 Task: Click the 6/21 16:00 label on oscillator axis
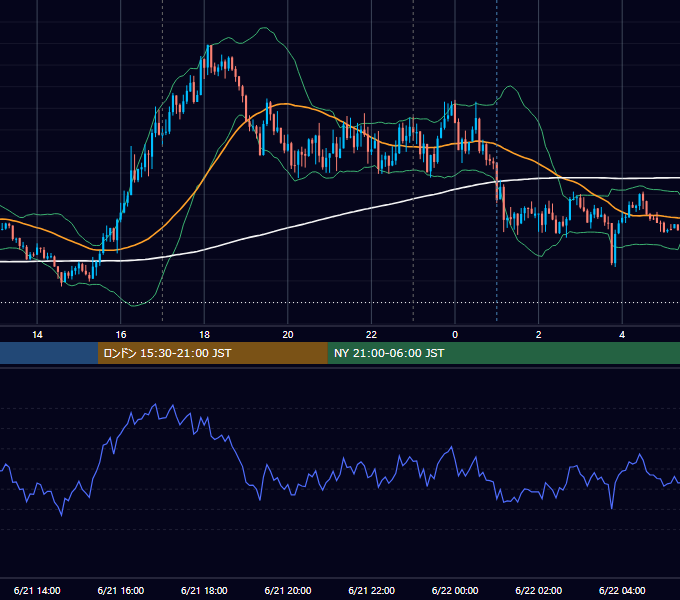(x=121, y=590)
